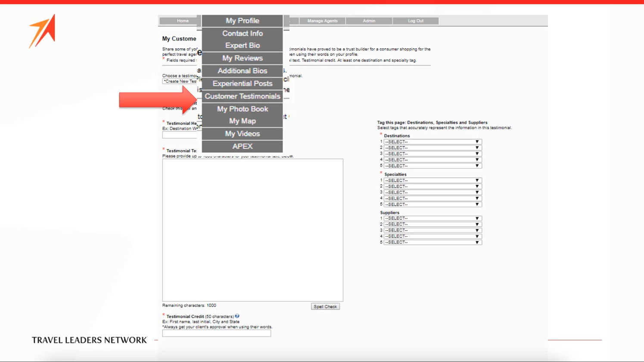644x362 pixels.
Task: Open Destinations dropdown number 1
Action: 432,142
